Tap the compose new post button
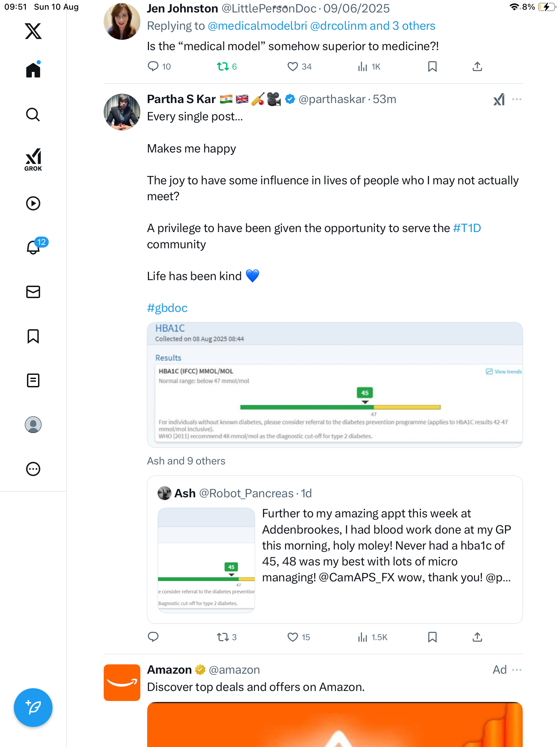The width and height of the screenshot is (560, 747). pyautogui.click(x=33, y=708)
